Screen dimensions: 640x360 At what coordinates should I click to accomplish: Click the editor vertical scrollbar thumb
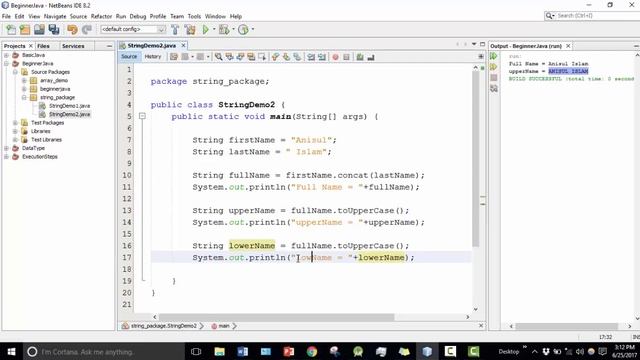pyautogui.click(x=476, y=158)
